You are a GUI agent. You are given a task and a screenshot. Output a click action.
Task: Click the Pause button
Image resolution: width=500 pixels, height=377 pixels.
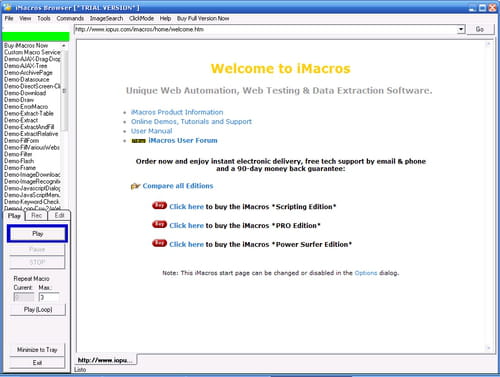point(37,249)
